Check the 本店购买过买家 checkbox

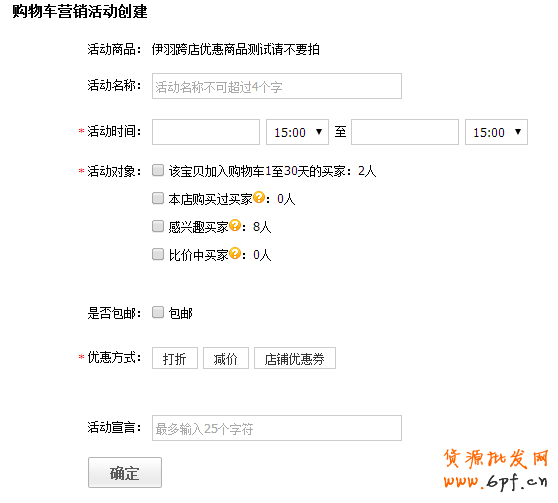pos(158,198)
